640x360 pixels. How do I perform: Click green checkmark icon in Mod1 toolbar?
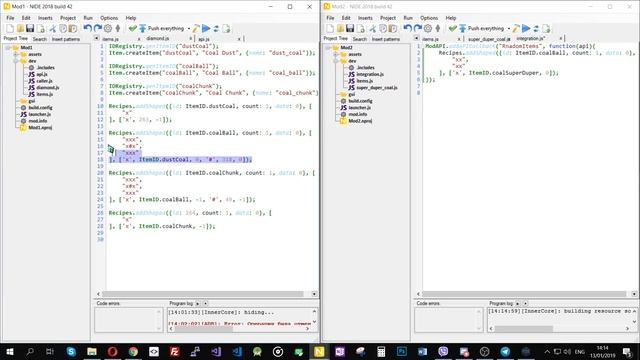(132, 29)
